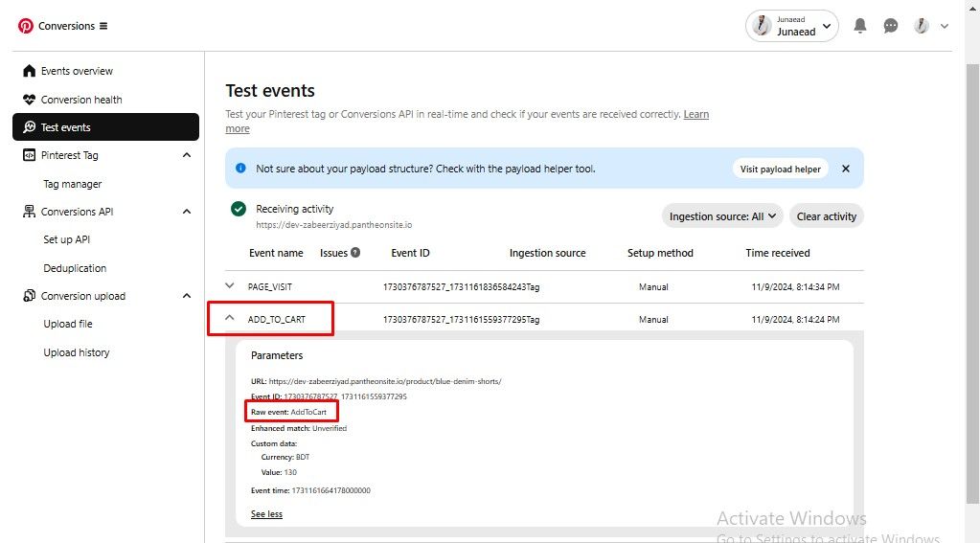Click the blue info icon in banner
The height and width of the screenshot is (543, 980).
tap(240, 169)
